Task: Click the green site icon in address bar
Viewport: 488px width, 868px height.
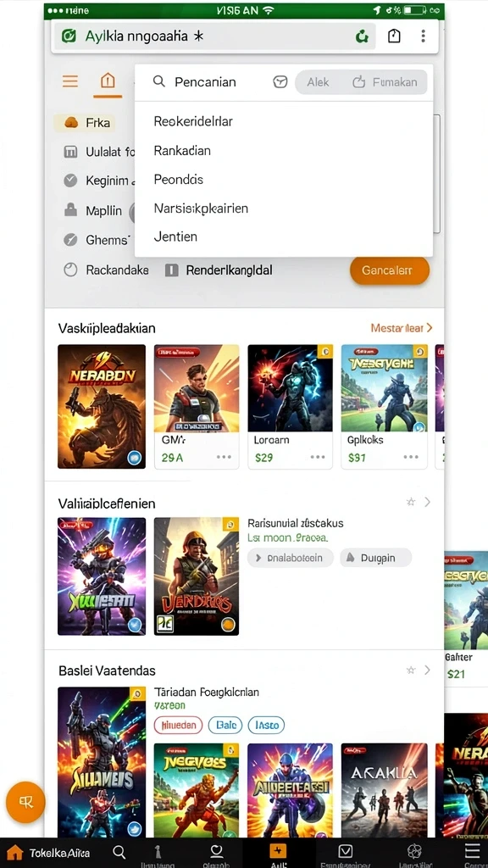Action: (69, 36)
